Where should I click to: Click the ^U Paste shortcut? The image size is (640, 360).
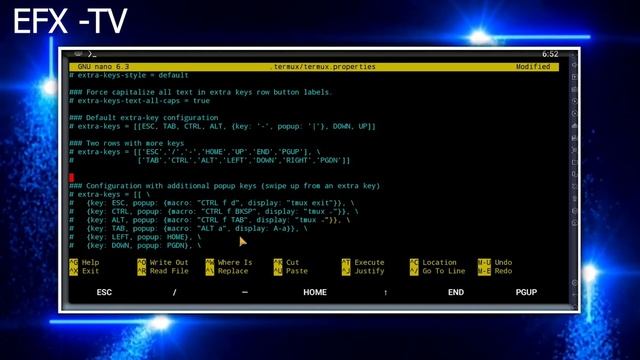pos(291,271)
